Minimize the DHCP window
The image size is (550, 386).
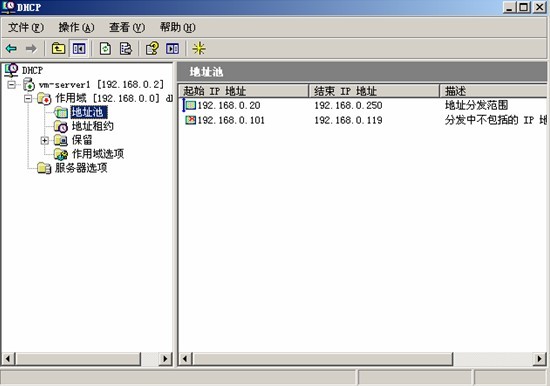[x=509, y=7]
